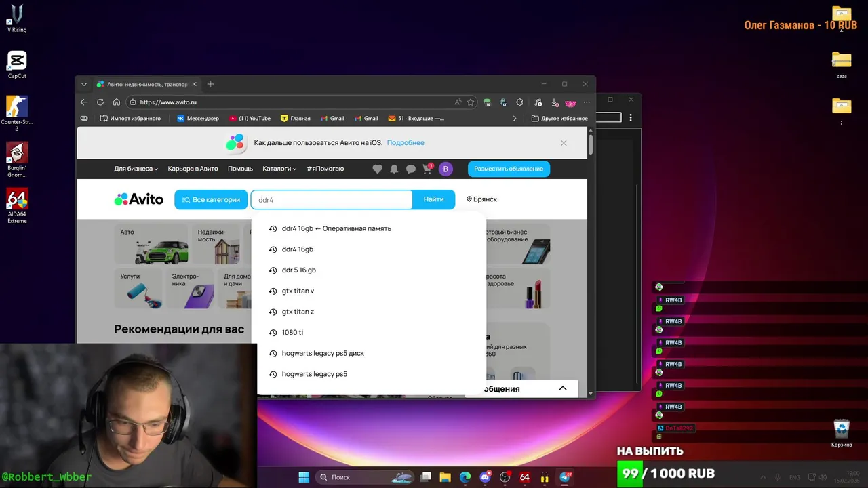Open Task View on the taskbar
This screenshot has height=488, width=868.
[x=425, y=477]
